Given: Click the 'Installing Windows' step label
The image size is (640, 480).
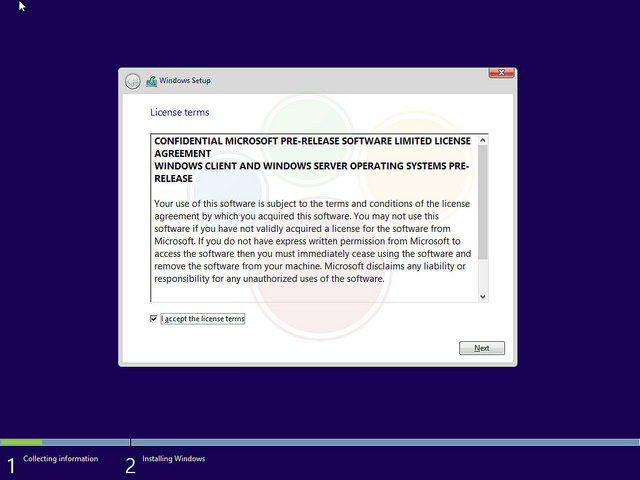Looking at the screenshot, I should click(x=173, y=459).
